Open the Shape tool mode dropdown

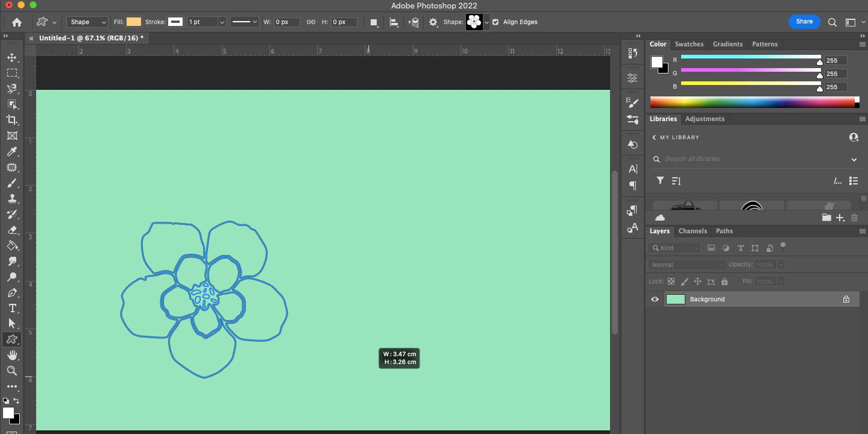click(x=87, y=22)
